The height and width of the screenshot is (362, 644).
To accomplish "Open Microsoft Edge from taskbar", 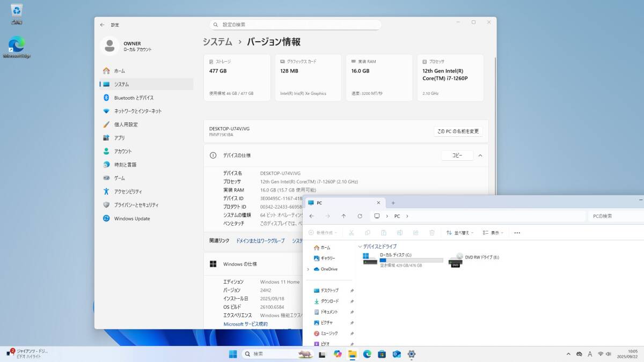I will tap(367, 354).
